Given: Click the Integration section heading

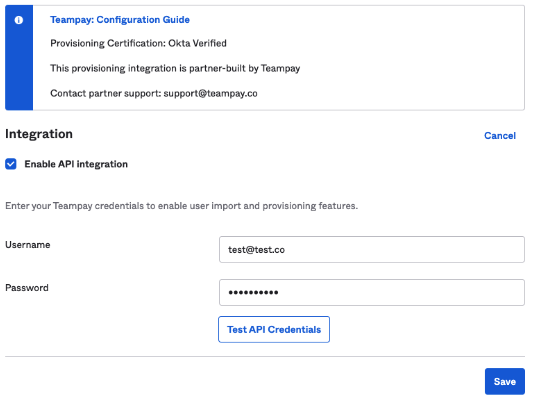Looking at the screenshot, I should (39, 134).
